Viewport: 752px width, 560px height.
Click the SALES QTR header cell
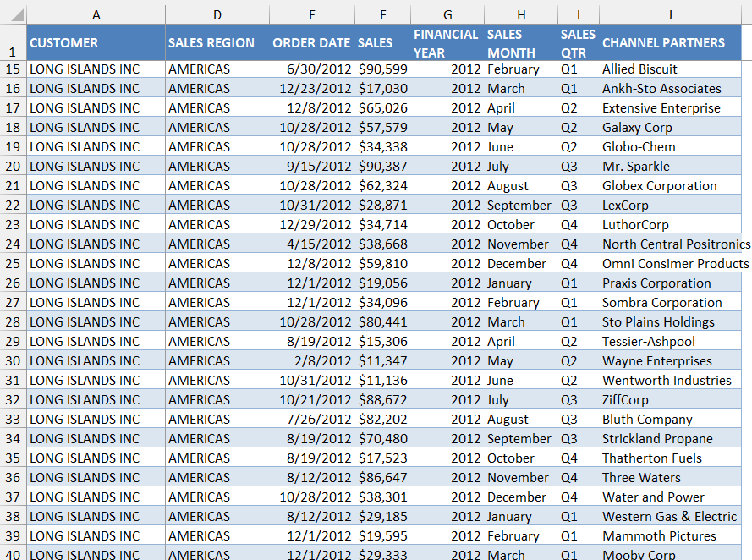click(579, 42)
